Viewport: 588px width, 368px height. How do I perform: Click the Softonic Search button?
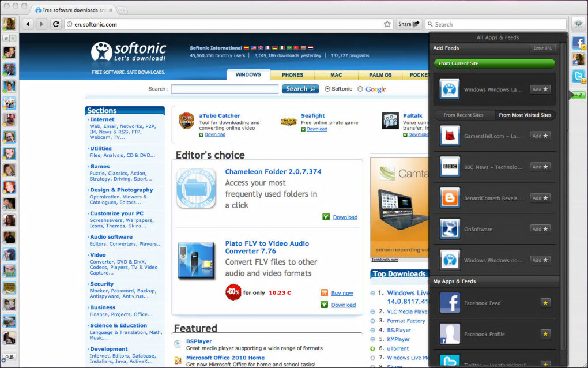pos(300,89)
